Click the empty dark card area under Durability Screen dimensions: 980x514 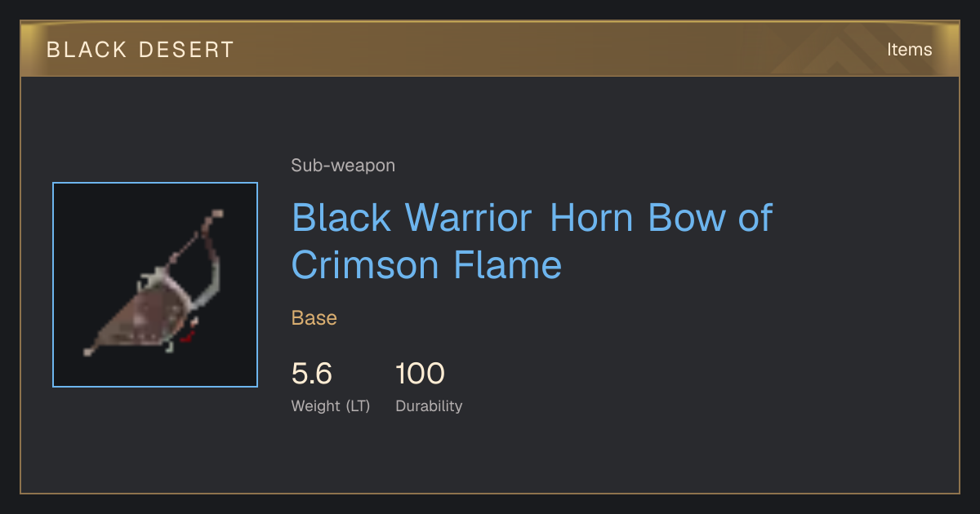pos(490,457)
